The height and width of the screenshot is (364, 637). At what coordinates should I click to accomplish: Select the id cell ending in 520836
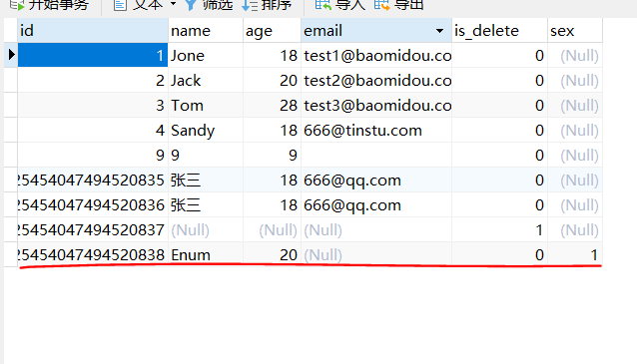click(93, 204)
